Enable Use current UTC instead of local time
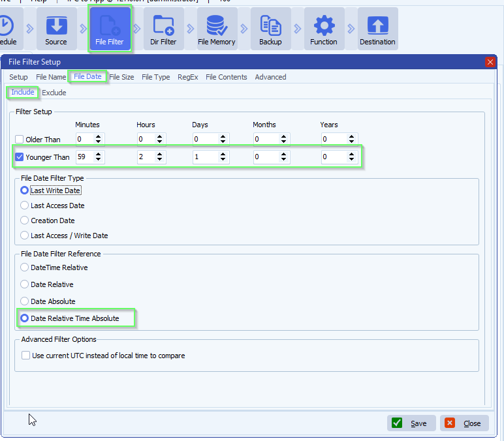504x441 pixels. [25, 356]
